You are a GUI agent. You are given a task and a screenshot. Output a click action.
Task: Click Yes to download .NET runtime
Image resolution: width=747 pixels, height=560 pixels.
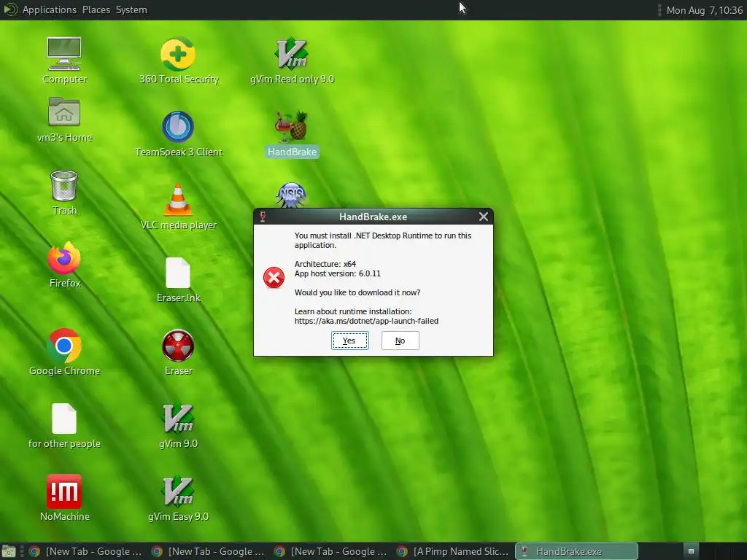click(x=349, y=341)
